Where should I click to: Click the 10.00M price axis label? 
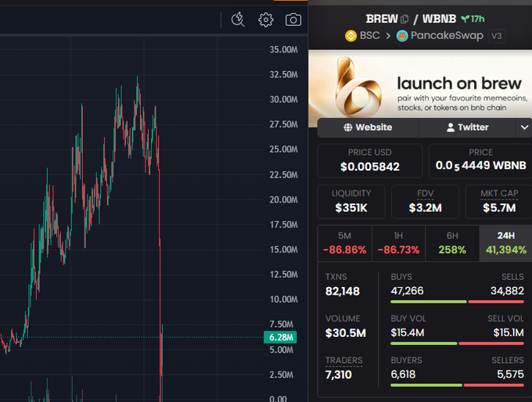coord(283,300)
